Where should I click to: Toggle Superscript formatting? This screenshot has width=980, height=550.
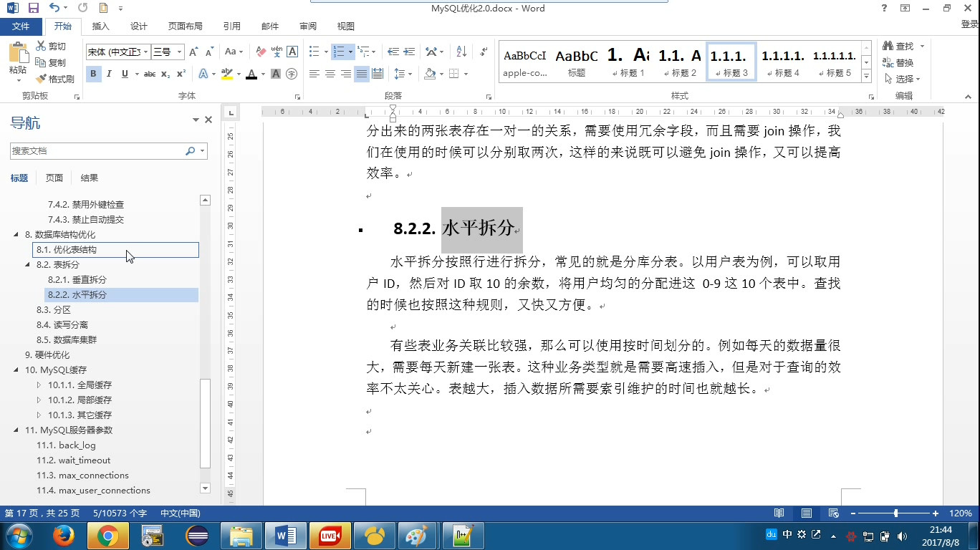tap(181, 74)
